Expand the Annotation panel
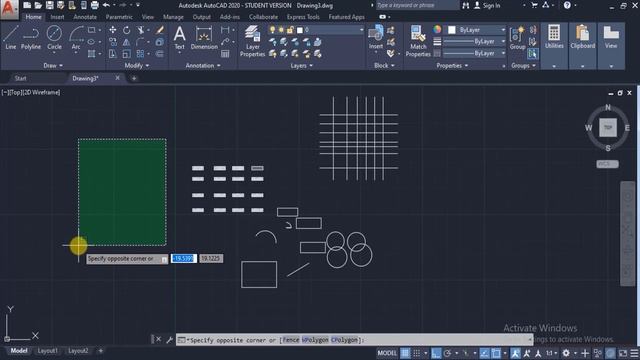The image size is (640, 360). [203, 65]
